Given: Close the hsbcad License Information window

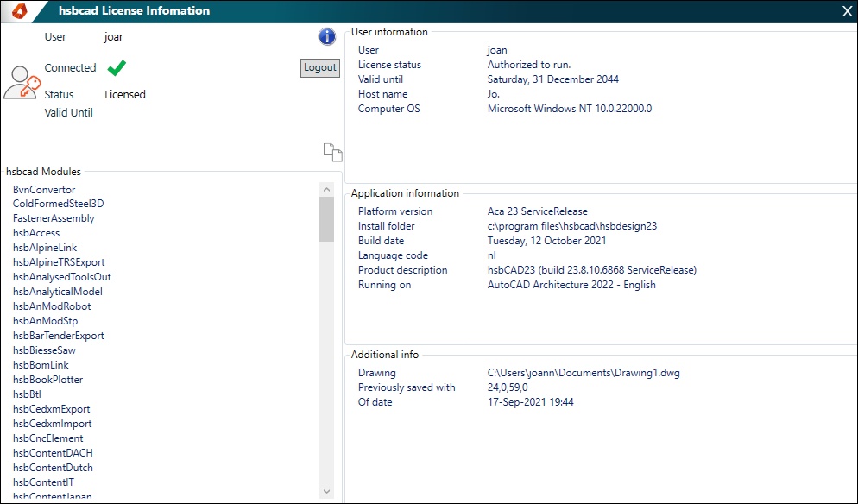Looking at the screenshot, I should (x=847, y=11).
